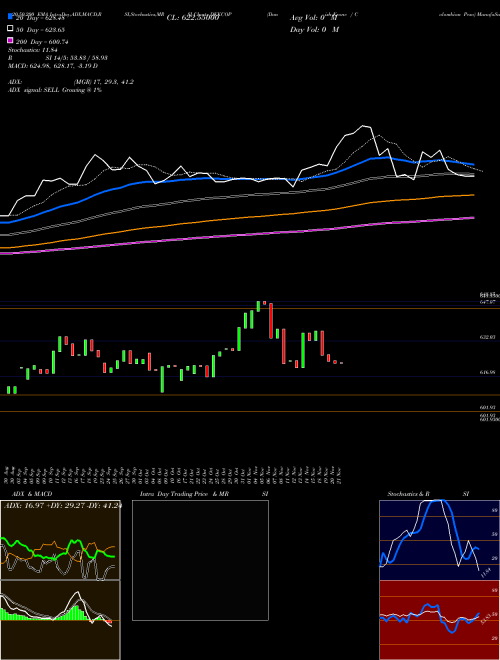
Task: Click the magenta 200 Day legend swatch
Action: 11,40
